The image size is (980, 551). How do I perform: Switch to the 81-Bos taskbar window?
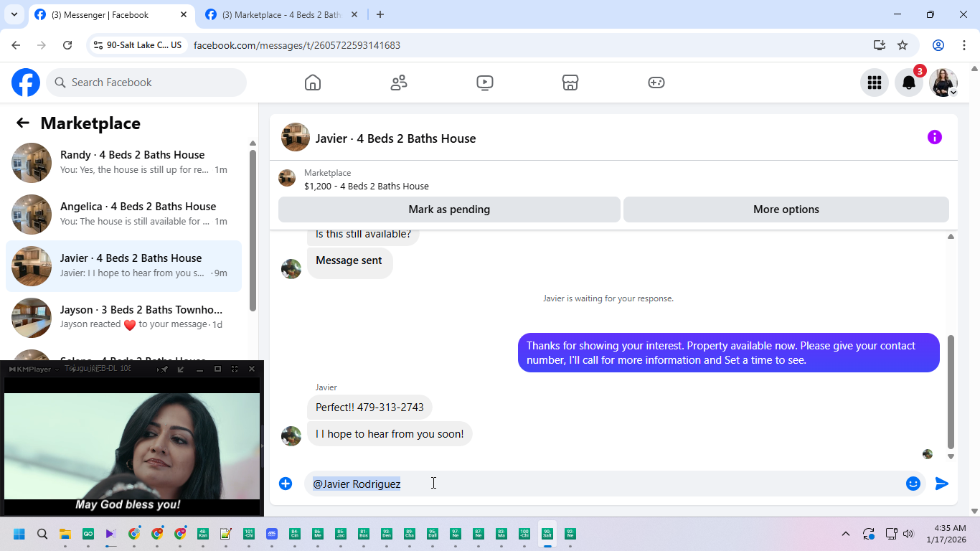tap(364, 534)
